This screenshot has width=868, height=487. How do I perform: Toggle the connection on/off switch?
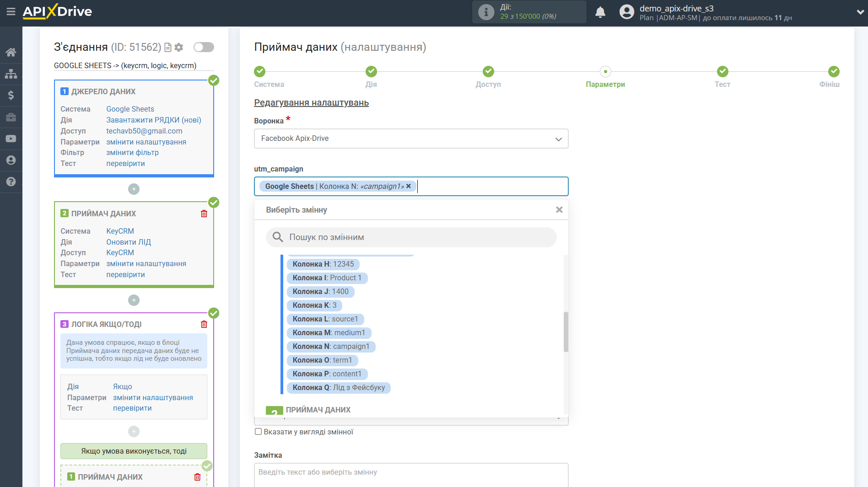(x=204, y=47)
